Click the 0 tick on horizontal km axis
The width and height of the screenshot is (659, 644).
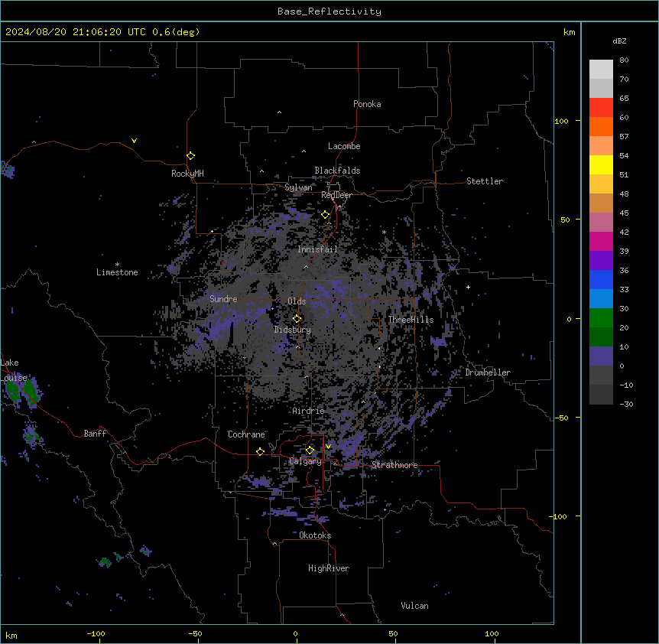(x=295, y=633)
